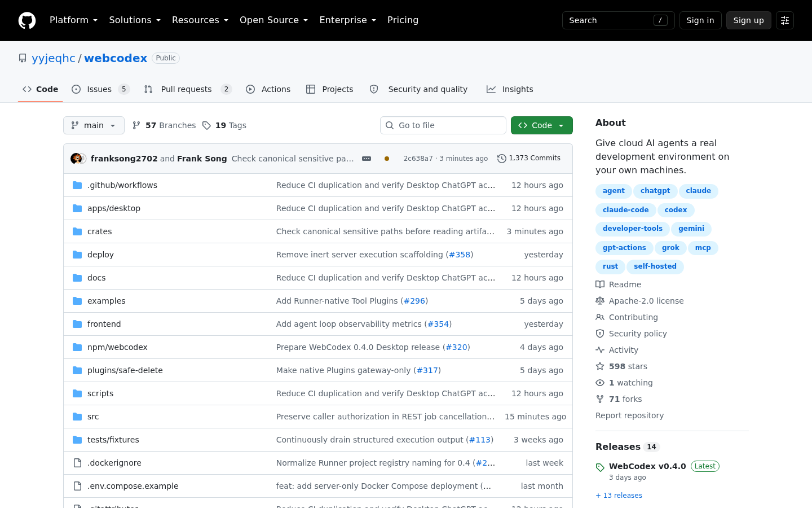Click the Go to file search box
812x508 pixels.
443,125
